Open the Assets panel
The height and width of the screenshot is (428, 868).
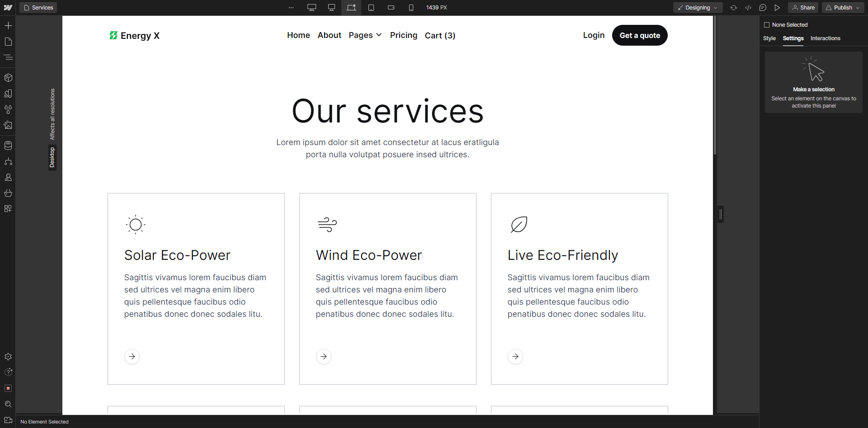point(8,125)
